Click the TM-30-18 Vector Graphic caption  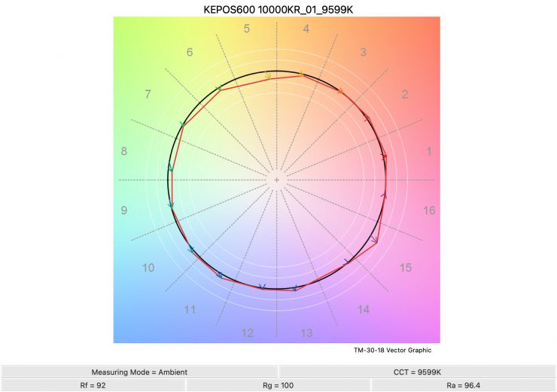[392, 350]
